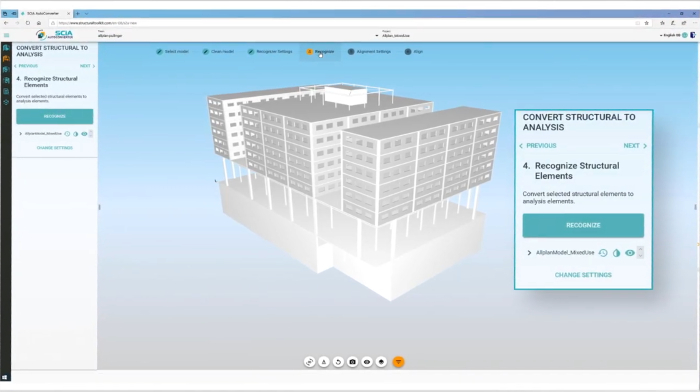This screenshot has width=700, height=392.
Task: Toggle AllplanModel_MixedUse eye in enlarged panel
Action: 629,253
